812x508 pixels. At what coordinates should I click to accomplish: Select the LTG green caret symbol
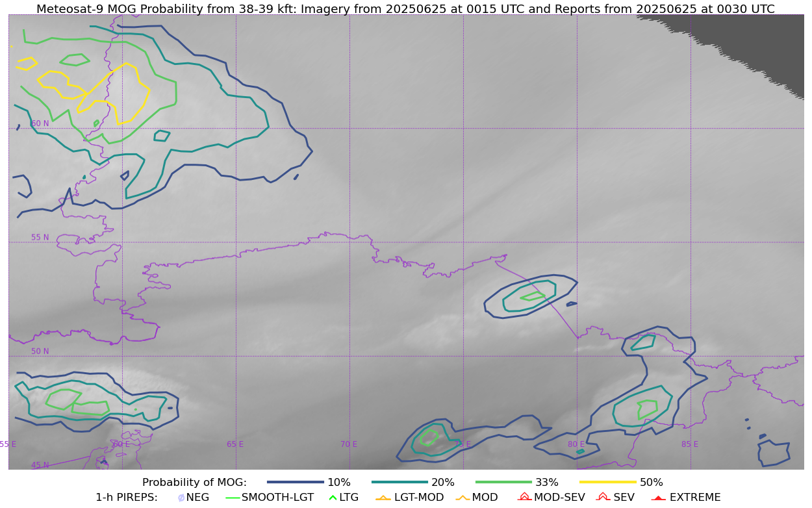(333, 498)
